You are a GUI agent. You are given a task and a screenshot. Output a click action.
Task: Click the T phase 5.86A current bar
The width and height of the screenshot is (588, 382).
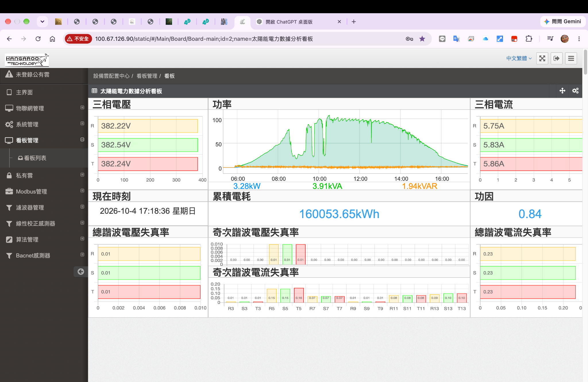tap(531, 164)
